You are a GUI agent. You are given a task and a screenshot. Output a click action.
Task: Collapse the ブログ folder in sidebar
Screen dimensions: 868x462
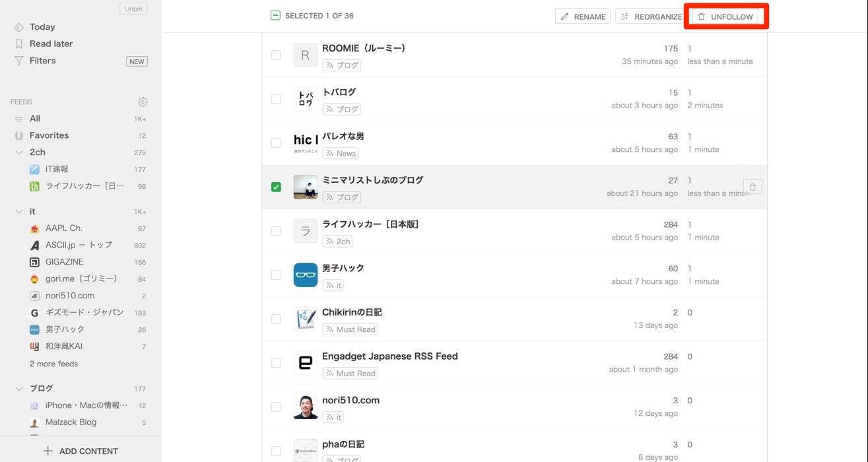click(18, 389)
